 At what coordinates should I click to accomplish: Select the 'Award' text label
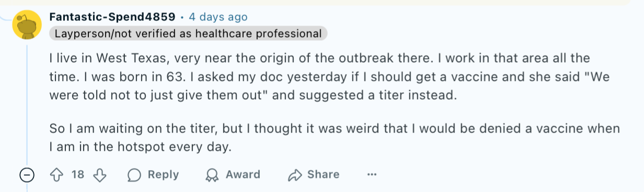[243, 175]
